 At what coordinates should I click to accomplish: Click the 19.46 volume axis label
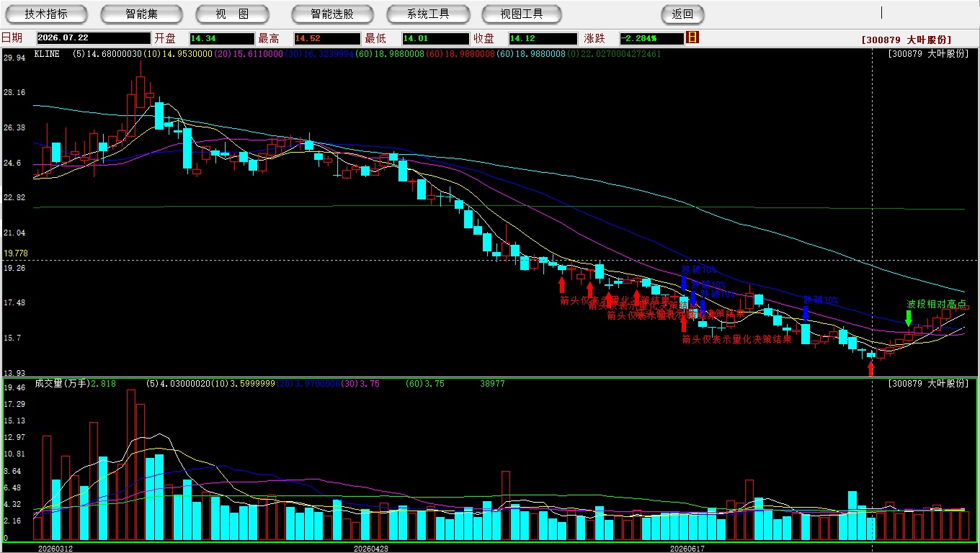coord(14,387)
